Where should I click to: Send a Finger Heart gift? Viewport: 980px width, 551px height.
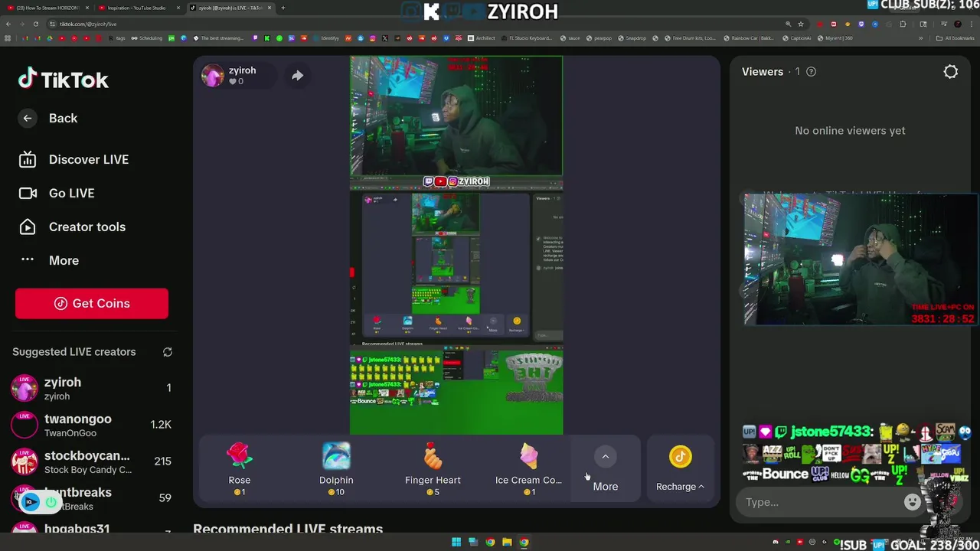point(433,469)
